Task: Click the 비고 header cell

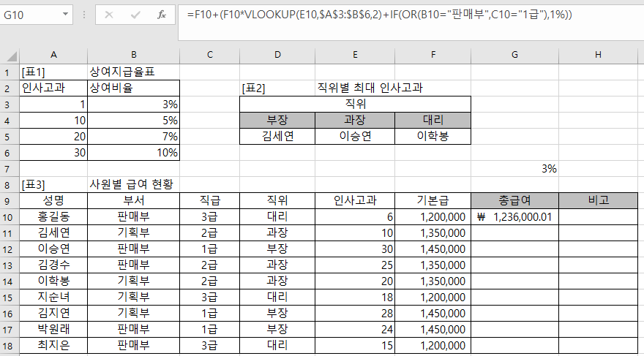Action: click(x=600, y=200)
